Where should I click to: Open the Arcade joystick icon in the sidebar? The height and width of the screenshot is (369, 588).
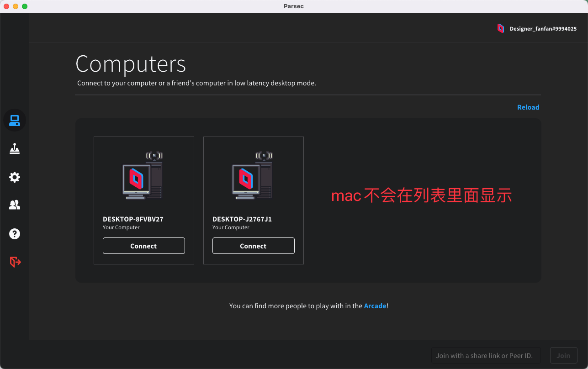(x=15, y=148)
